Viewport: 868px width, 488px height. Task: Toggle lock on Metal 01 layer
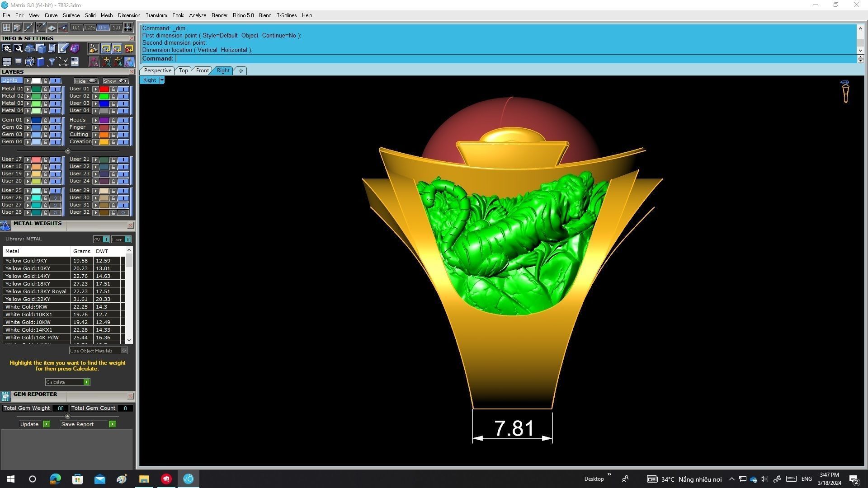[x=45, y=89]
